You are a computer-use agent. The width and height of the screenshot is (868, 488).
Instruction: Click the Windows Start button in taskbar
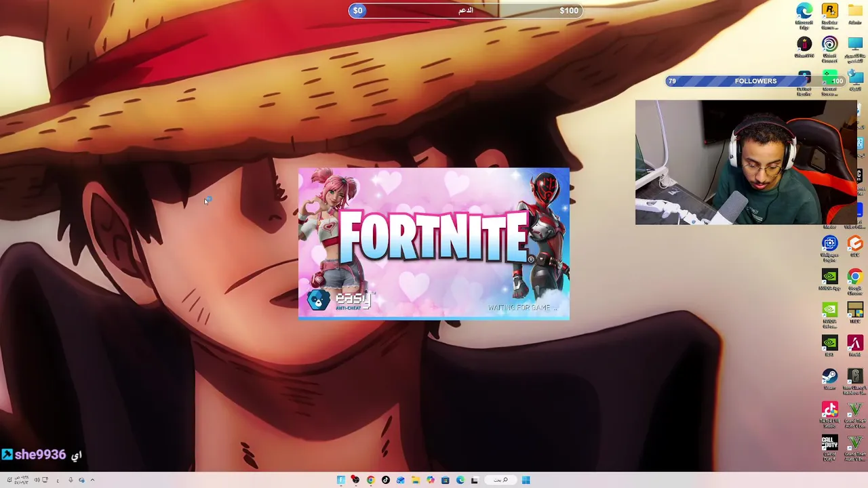pyautogui.click(x=526, y=480)
